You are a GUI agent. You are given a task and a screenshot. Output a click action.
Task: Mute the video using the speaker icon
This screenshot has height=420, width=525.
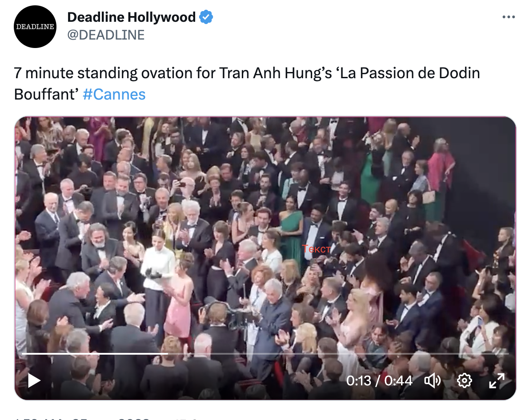tap(432, 381)
